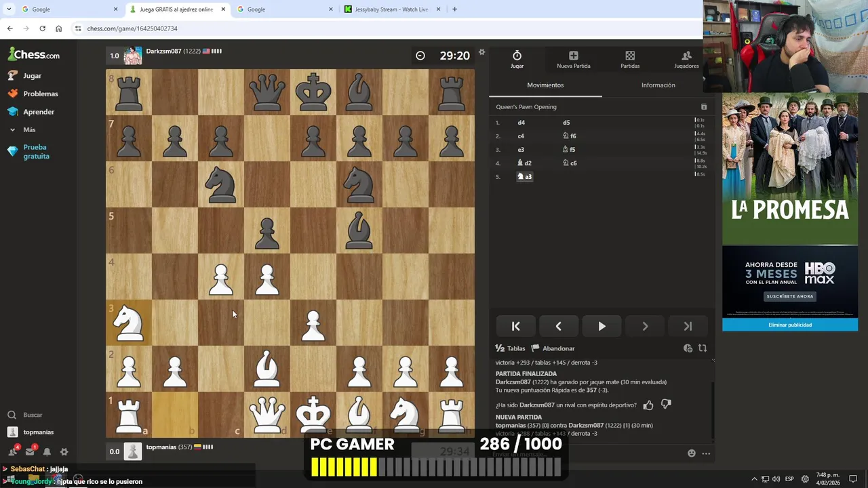
Task: Open the Problemas puzzles section
Action: click(40, 94)
